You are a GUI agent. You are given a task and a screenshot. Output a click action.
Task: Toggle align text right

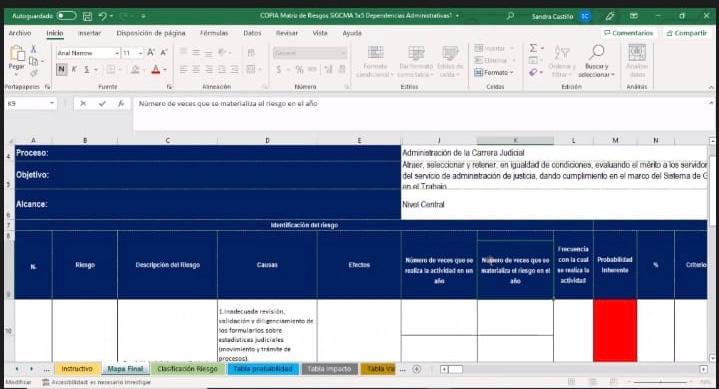coord(209,69)
